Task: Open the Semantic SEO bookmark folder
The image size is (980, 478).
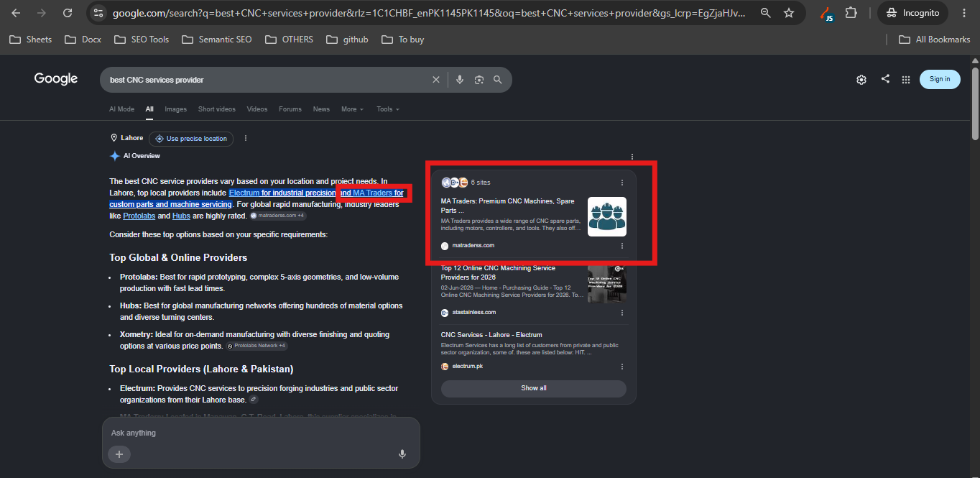Action: [x=217, y=40]
